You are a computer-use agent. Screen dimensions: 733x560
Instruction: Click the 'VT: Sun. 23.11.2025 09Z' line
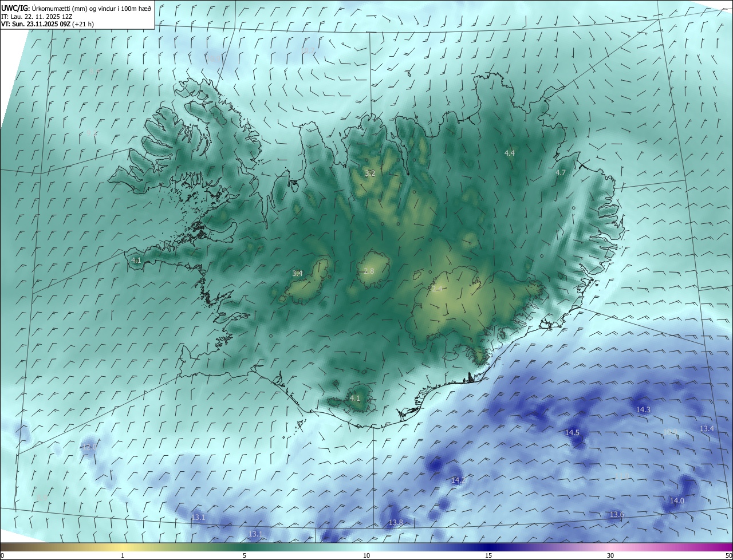point(36,24)
